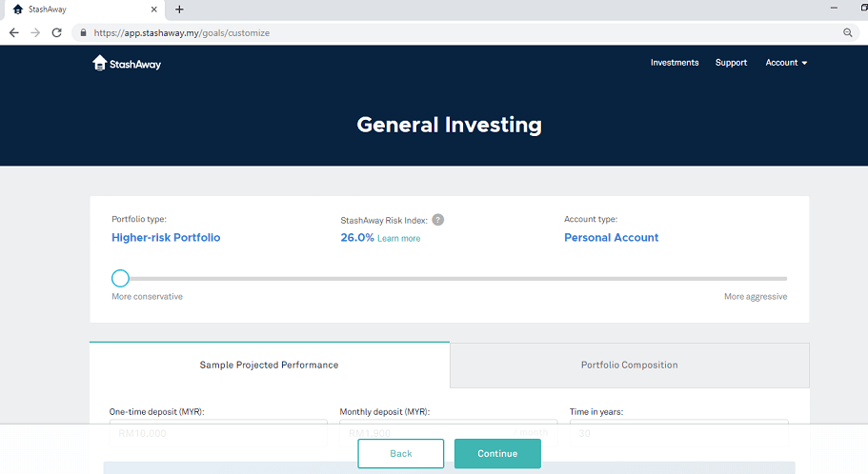
Task: Minimize the browser window
Action: (834, 8)
